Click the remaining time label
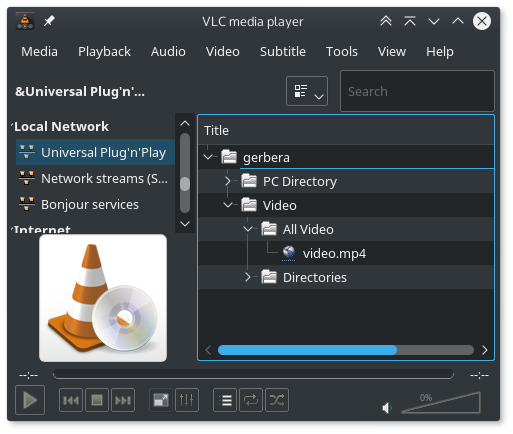Viewport: 513px width, 434px height. pos(479,375)
